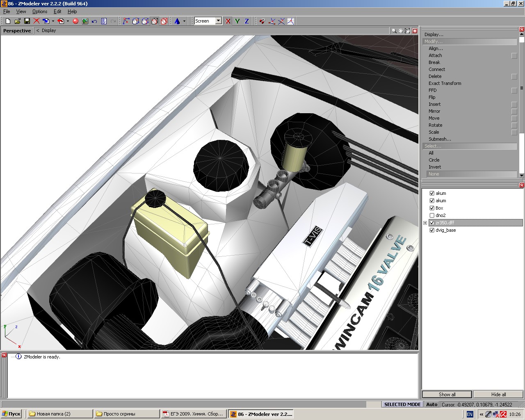Viewport: 525px width, 420px height.
Task: Click the viewport zoom magnifier icon
Action: [x=394, y=31]
